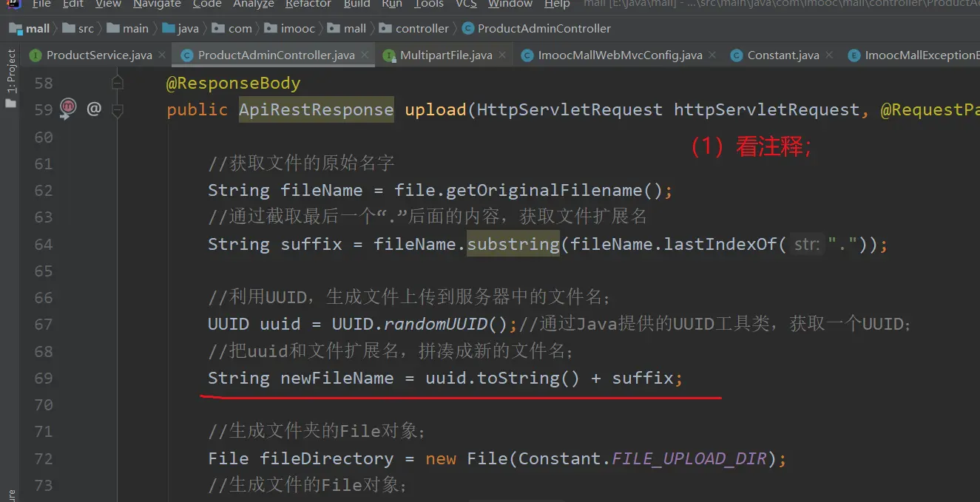This screenshot has height=502, width=980.
Task: Open the Refactor menu
Action: (308, 4)
